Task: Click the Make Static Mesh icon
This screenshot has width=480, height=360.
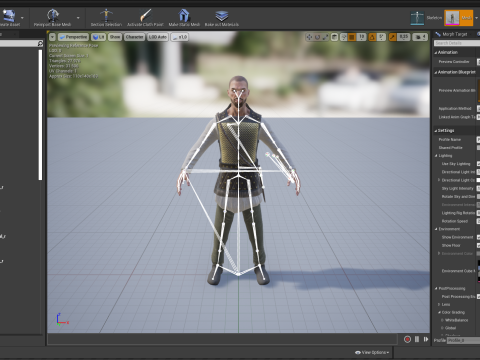Action: [x=184, y=15]
